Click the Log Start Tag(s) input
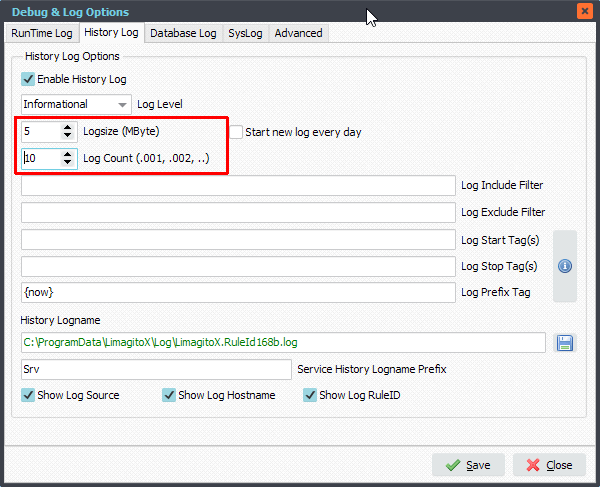 click(x=238, y=240)
